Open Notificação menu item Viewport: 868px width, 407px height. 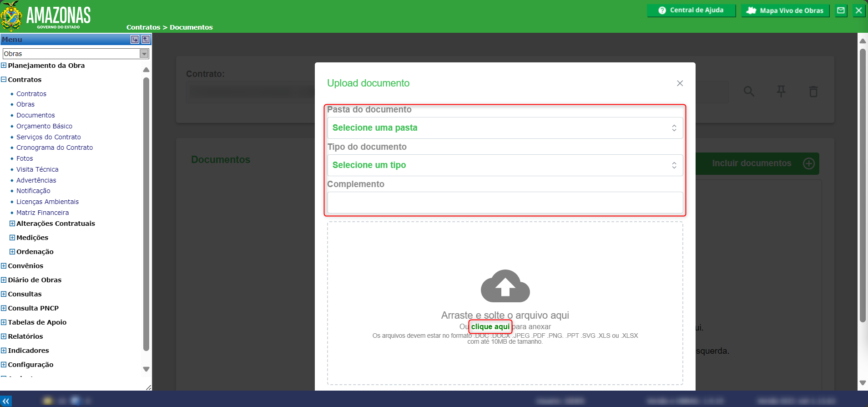point(33,191)
